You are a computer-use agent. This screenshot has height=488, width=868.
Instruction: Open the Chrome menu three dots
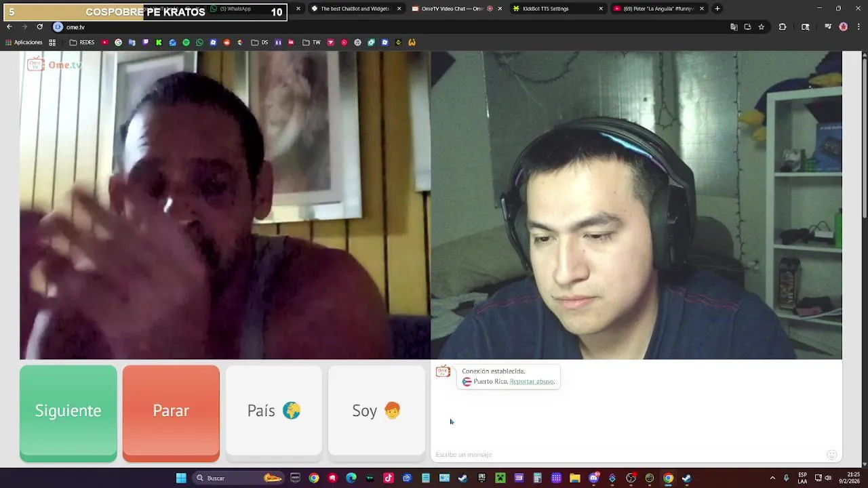pyautogui.click(x=859, y=27)
